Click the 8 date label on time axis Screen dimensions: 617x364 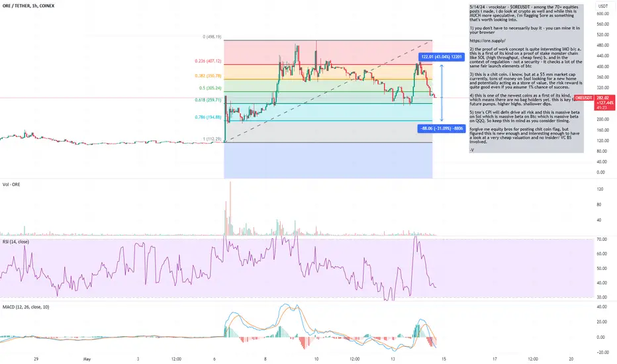(265, 359)
